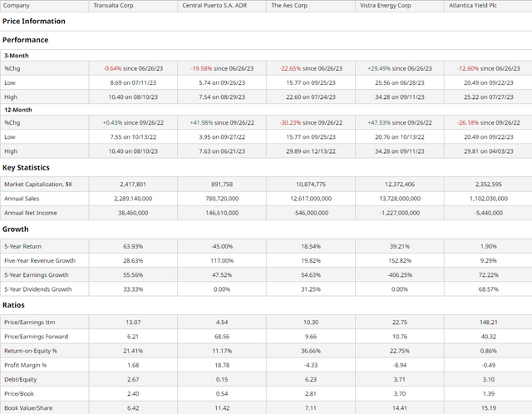The image size is (532, 414).
Task: Click Central Puerto's -19.58% 3-month change
Action: 222,68
